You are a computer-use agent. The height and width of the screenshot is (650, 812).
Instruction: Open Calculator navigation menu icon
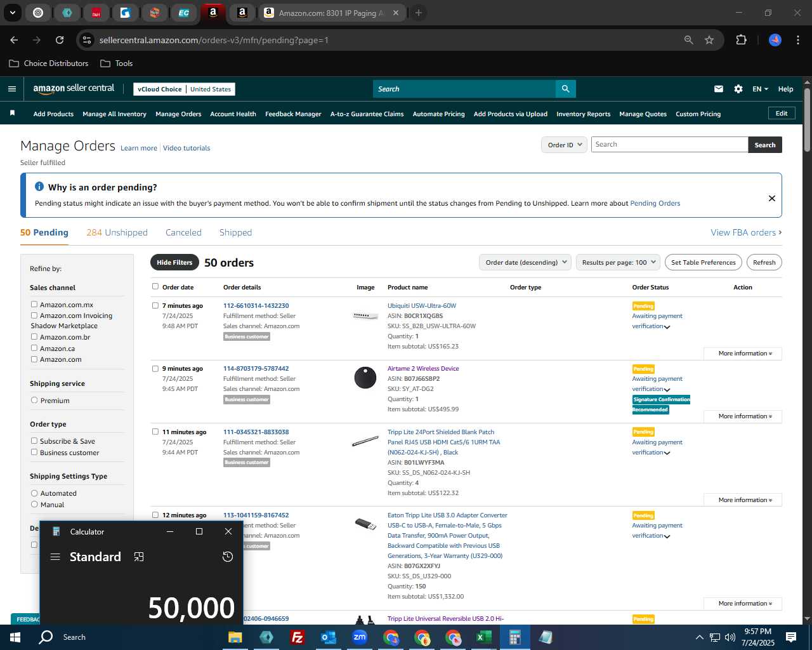55,557
